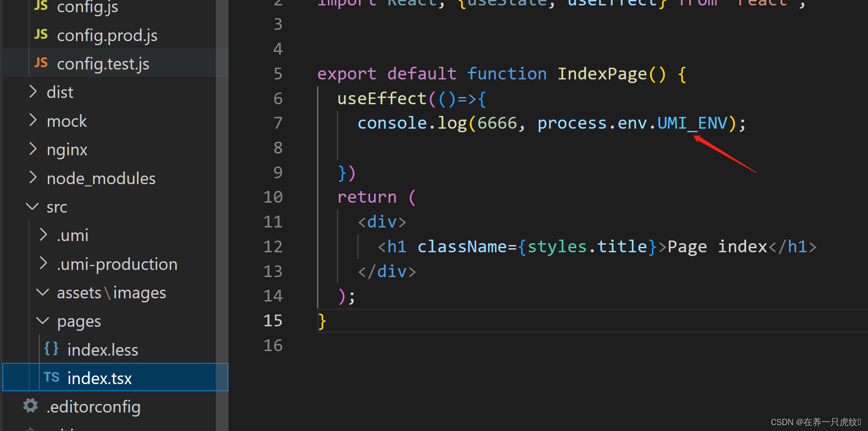Open the .umi-production folder

tap(117, 264)
